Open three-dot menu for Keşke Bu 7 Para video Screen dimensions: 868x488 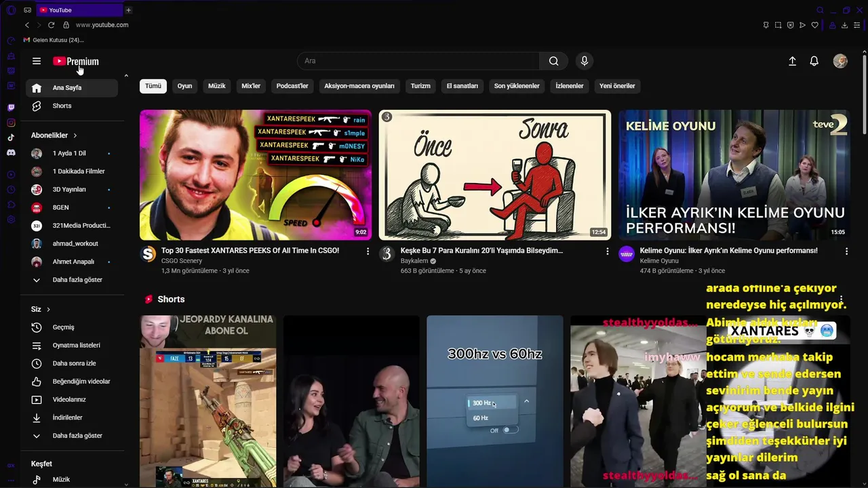click(607, 251)
